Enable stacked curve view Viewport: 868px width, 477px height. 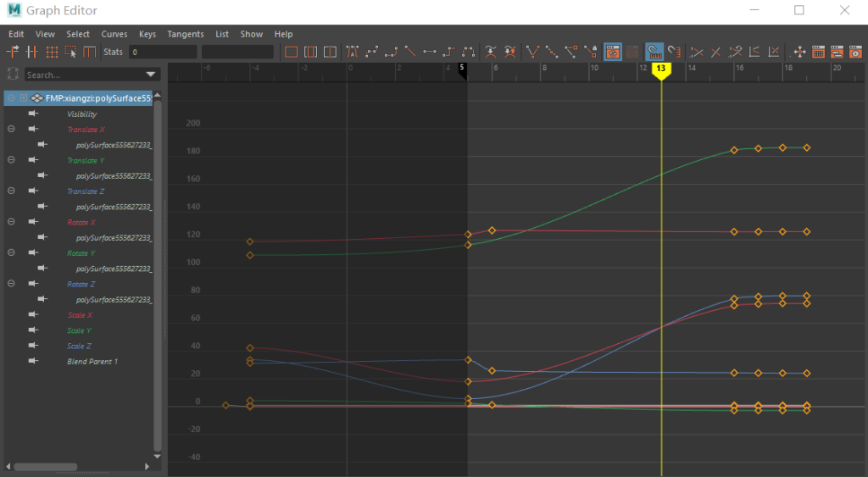pos(754,52)
